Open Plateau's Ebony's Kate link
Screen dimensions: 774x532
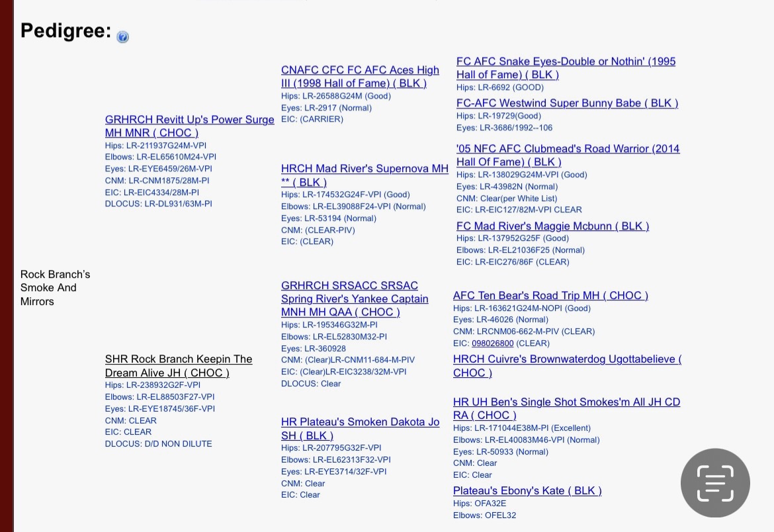tap(527, 490)
